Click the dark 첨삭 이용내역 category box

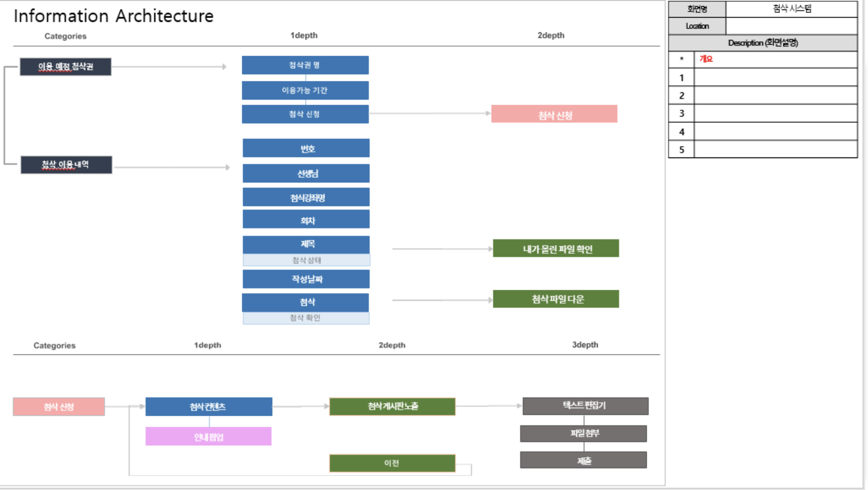point(66,165)
